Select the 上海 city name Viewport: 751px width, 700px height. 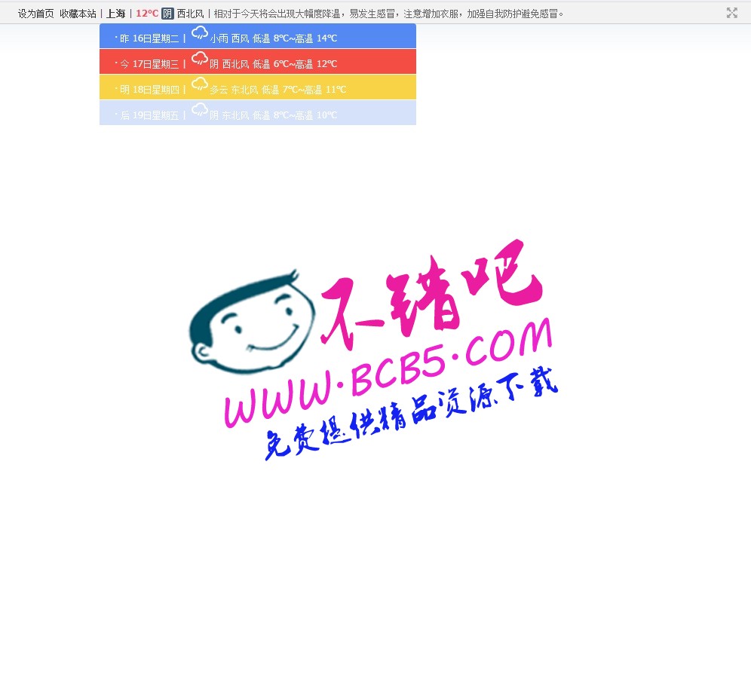coord(115,14)
